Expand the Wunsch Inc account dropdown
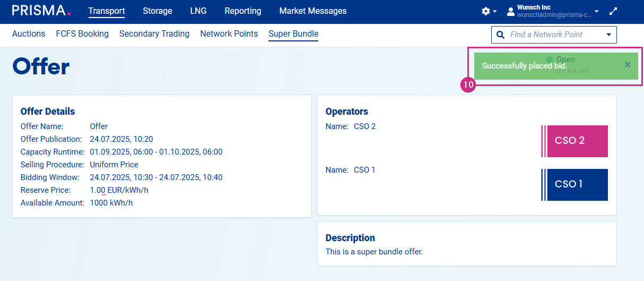 [x=596, y=11]
